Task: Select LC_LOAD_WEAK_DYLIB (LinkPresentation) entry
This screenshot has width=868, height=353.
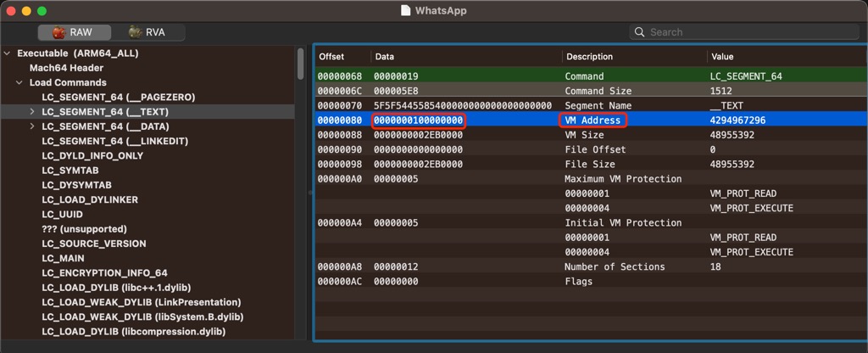Action: point(142,303)
